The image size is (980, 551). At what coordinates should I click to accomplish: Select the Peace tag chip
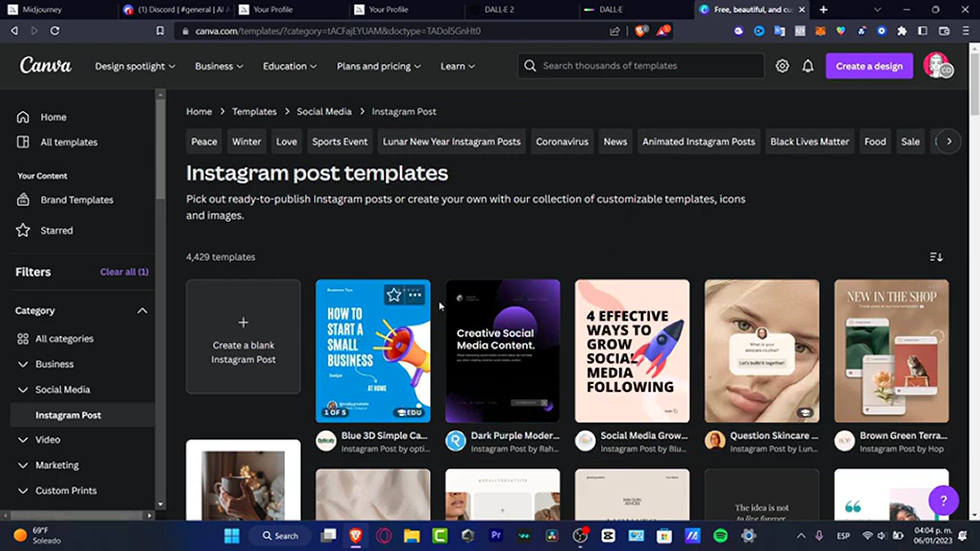(204, 142)
